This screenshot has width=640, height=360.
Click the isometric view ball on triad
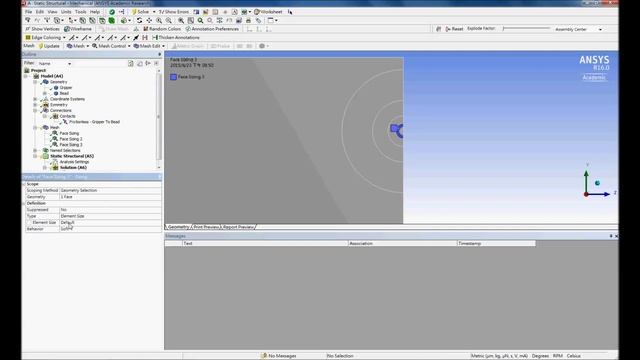click(598, 183)
